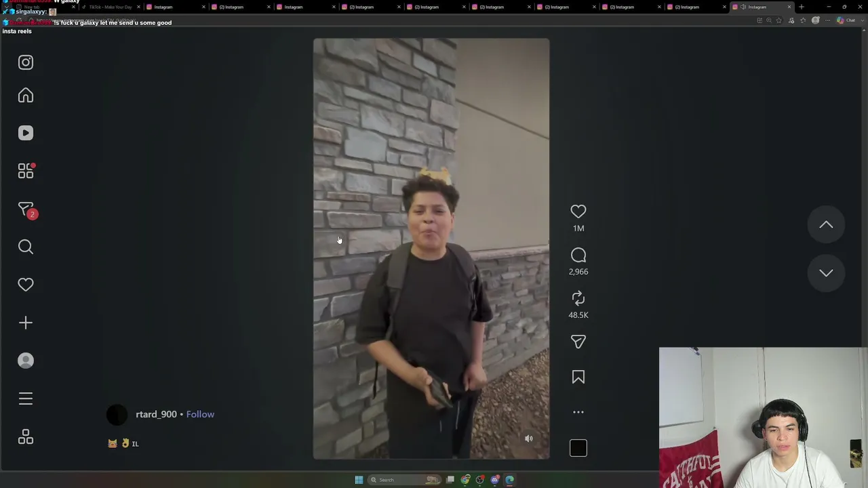Viewport: 868px width, 488px height.
Task: Open OBS Studio from the taskbar
Action: point(480,480)
